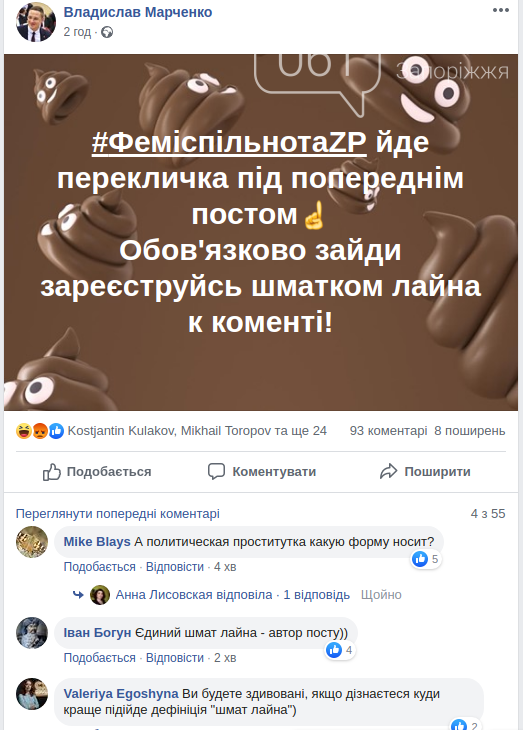Reply to Іван Богун comment
This screenshot has width=523, height=730.
click(175, 657)
